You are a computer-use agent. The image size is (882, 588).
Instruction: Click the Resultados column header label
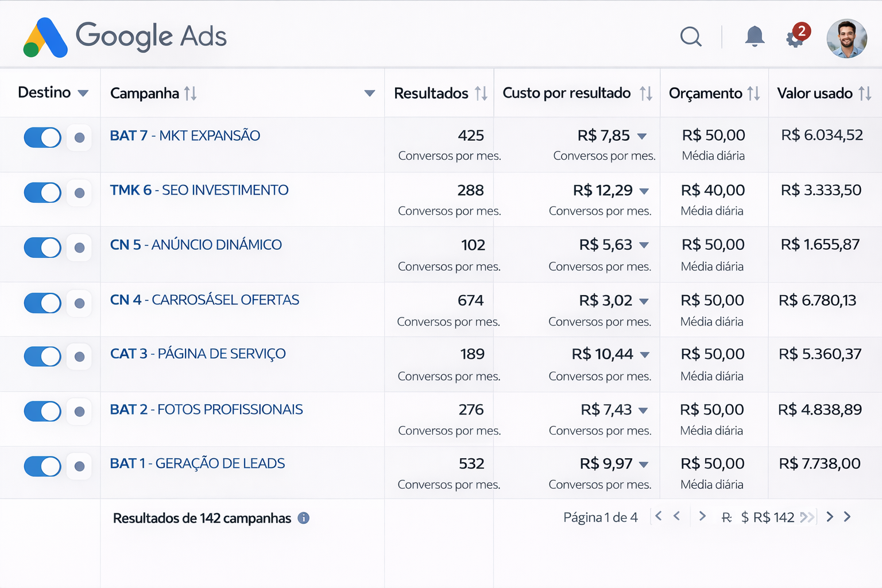(x=431, y=93)
